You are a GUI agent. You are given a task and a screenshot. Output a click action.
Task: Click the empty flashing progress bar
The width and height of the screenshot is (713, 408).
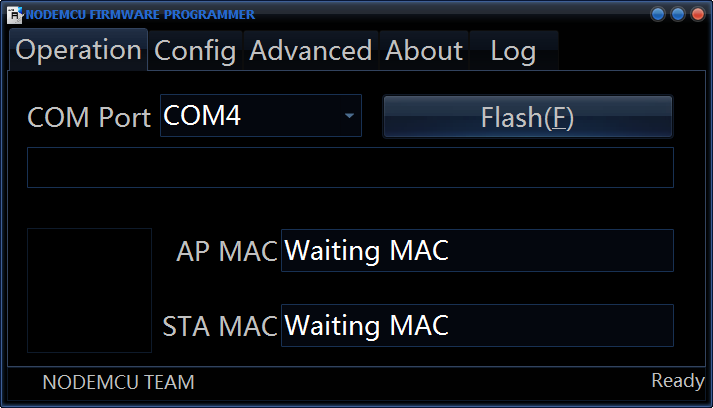(350, 167)
